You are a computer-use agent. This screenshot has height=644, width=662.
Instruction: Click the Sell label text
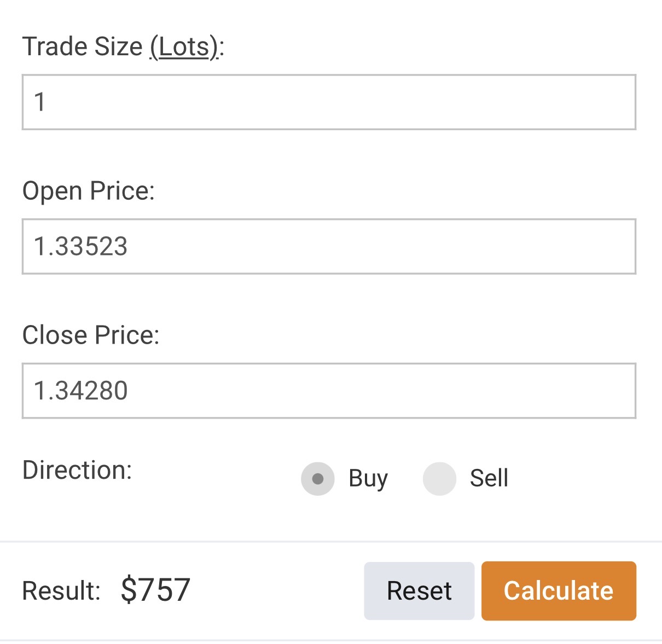click(489, 479)
